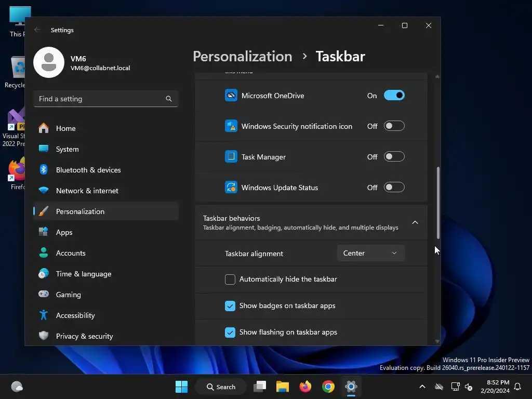Switch on the Task Manager toggle

pos(394,156)
